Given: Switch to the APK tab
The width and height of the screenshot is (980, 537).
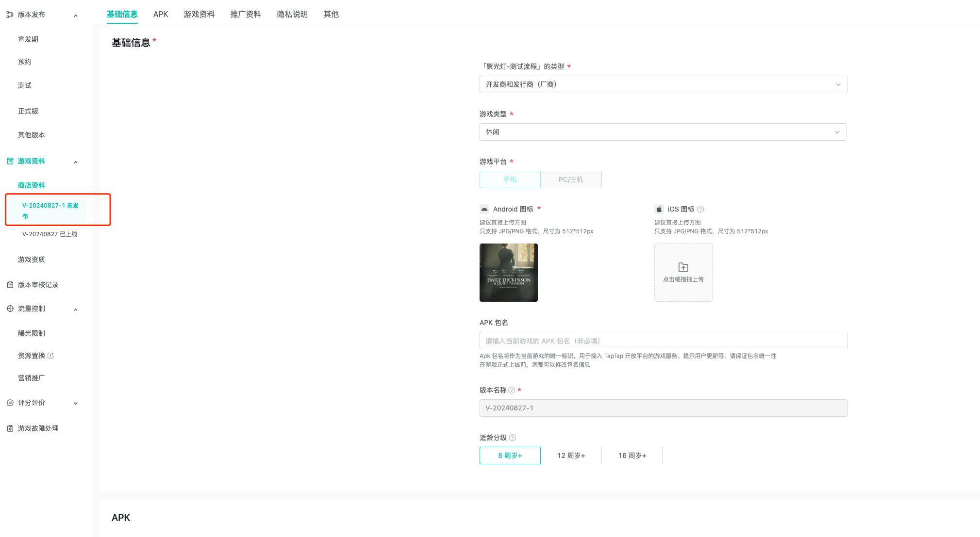Looking at the screenshot, I should click(161, 14).
